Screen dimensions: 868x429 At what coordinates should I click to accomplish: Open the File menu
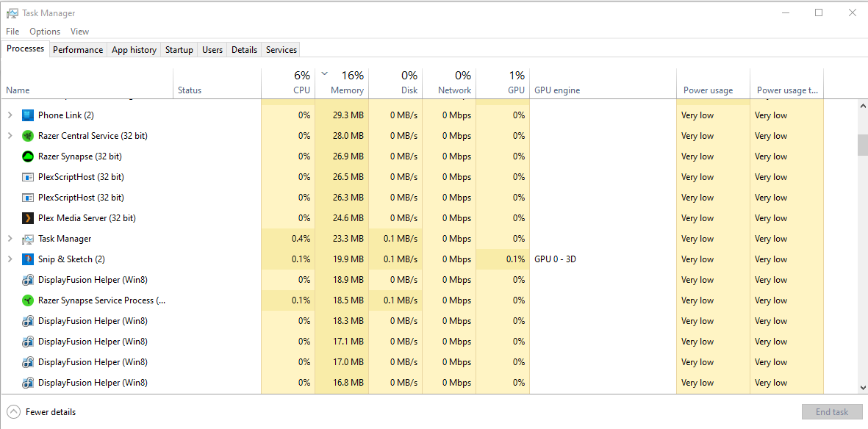(x=12, y=32)
